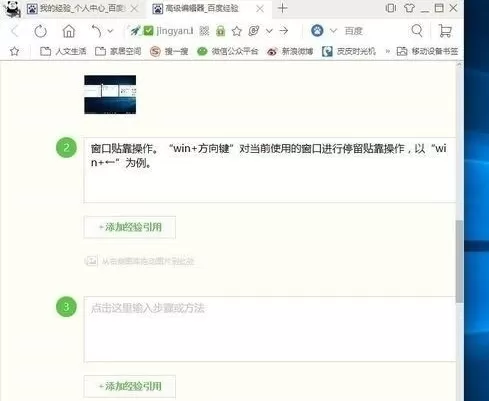The image size is (489, 401).
Task: Close the 高级编辑器 tab
Action: coord(260,9)
